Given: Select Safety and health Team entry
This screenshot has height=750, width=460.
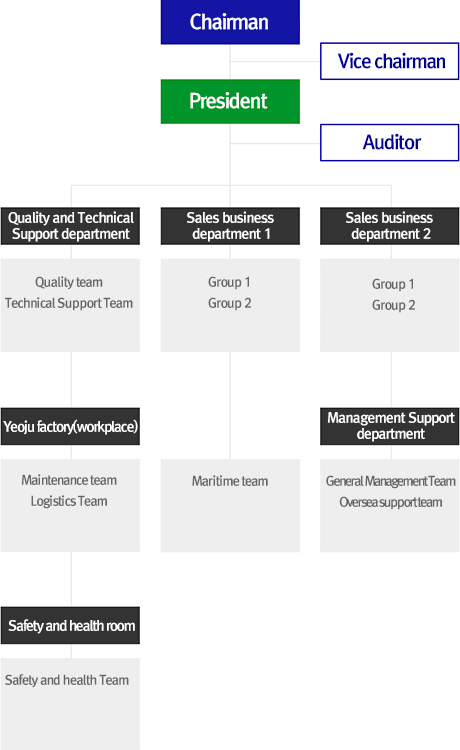Looking at the screenshot, I should pos(67,680).
